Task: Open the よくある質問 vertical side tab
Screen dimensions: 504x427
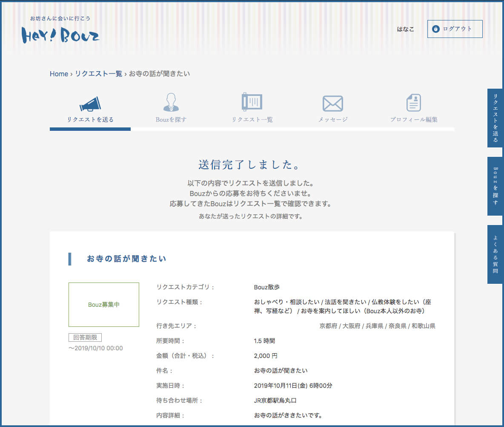Action: (495, 254)
